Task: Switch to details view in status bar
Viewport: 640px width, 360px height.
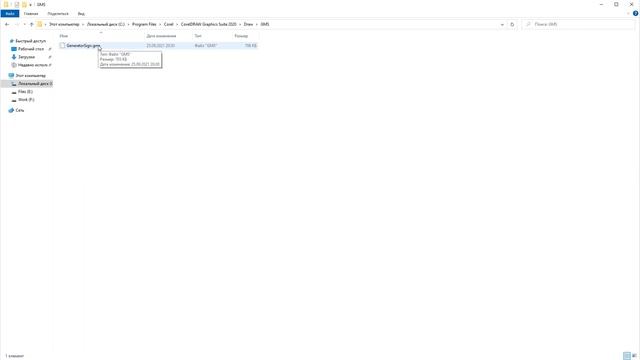Action: pos(627,356)
